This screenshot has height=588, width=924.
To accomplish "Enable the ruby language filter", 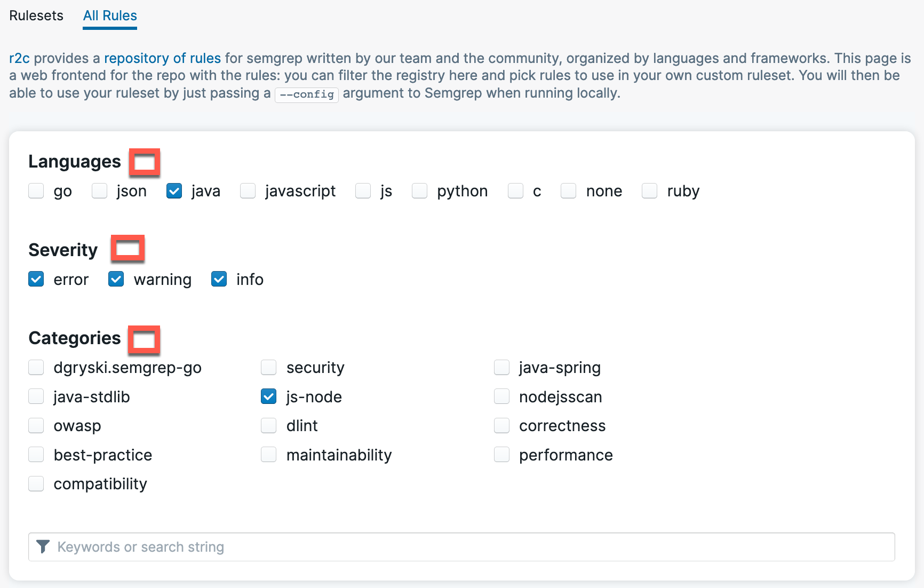I will point(649,190).
